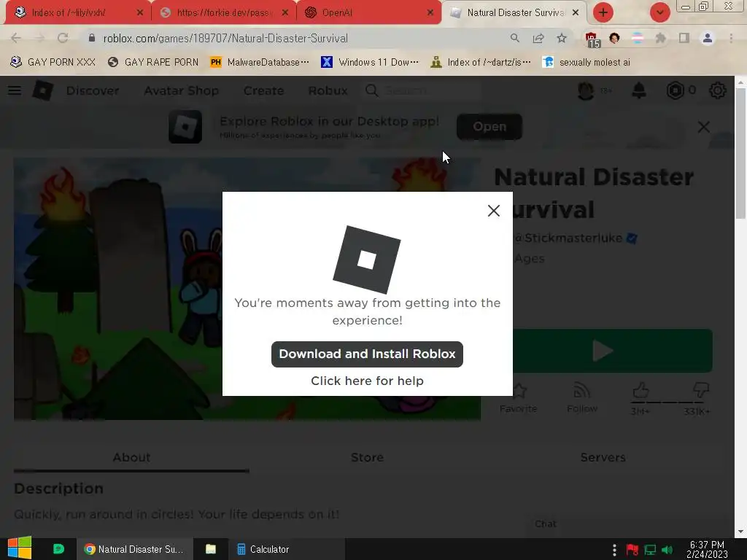Select the About tab
This screenshot has height=560, width=747.
pos(131,457)
